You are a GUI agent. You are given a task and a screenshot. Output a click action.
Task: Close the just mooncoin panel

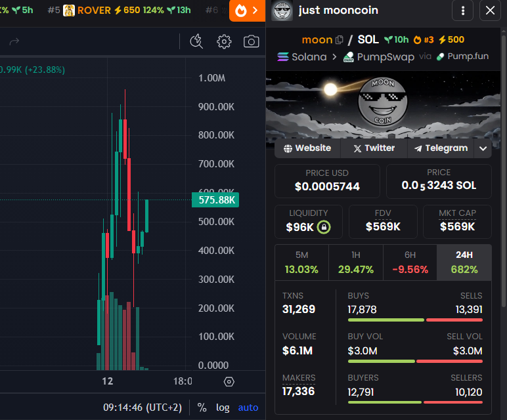490,10
